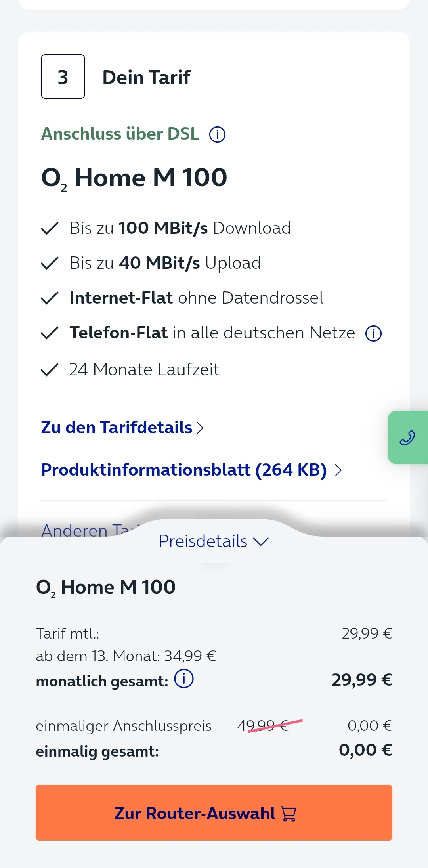This screenshot has height=868, width=428.
Task: Click the step 3 number box
Action: 63,76
